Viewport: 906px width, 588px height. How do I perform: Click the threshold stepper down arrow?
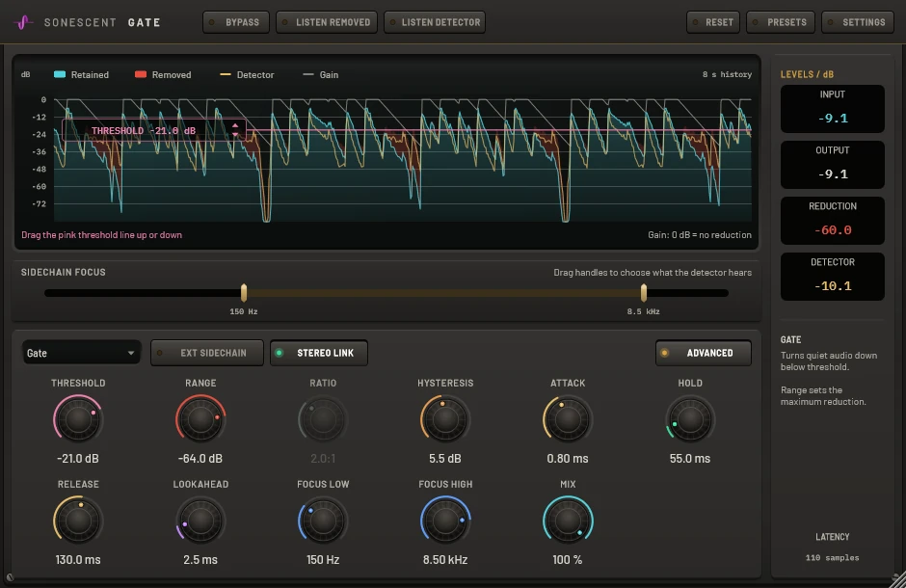click(x=235, y=135)
